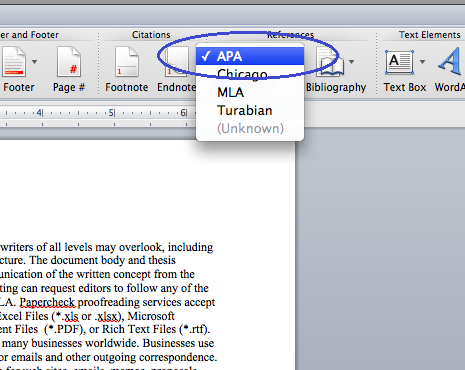Click the grayed-out (Unknown) style entry

(250, 128)
